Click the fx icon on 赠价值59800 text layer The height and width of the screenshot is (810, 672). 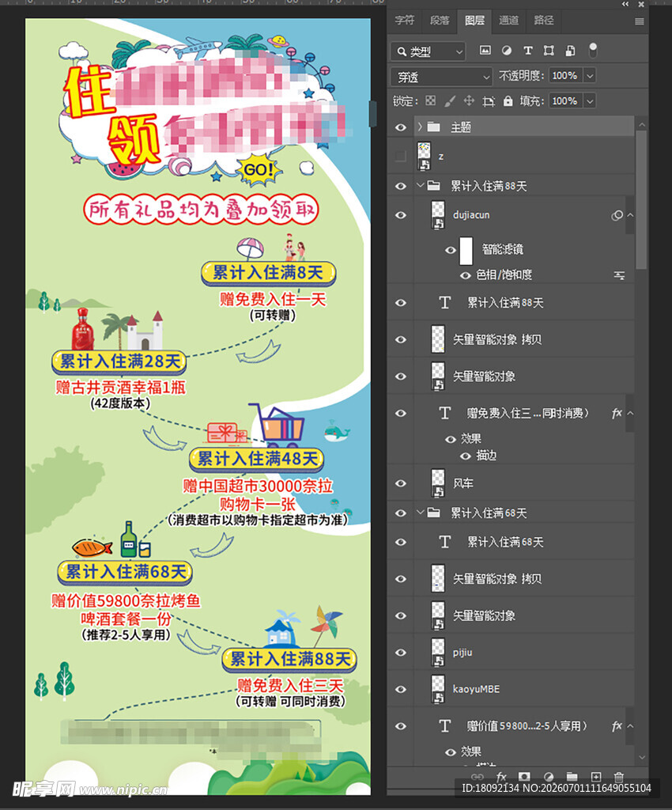click(616, 726)
